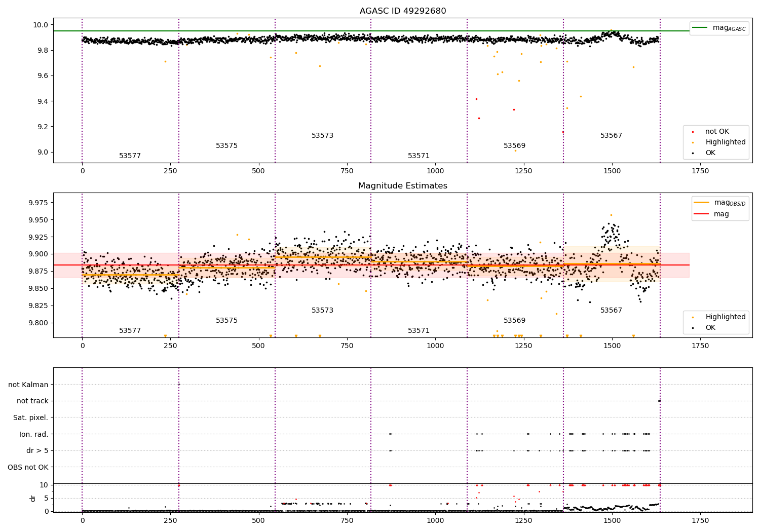The height and width of the screenshot is (532, 760).
Task: Click the 'dr > 5' axis label
Action: tap(37, 451)
